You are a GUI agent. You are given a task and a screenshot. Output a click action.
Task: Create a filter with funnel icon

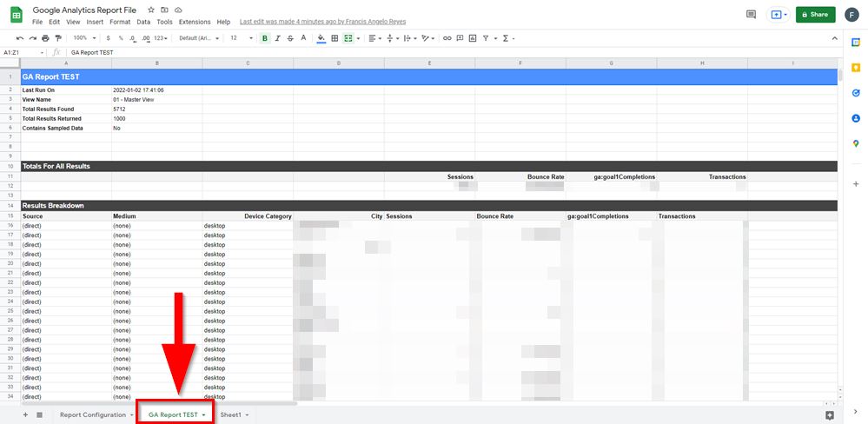click(486, 38)
